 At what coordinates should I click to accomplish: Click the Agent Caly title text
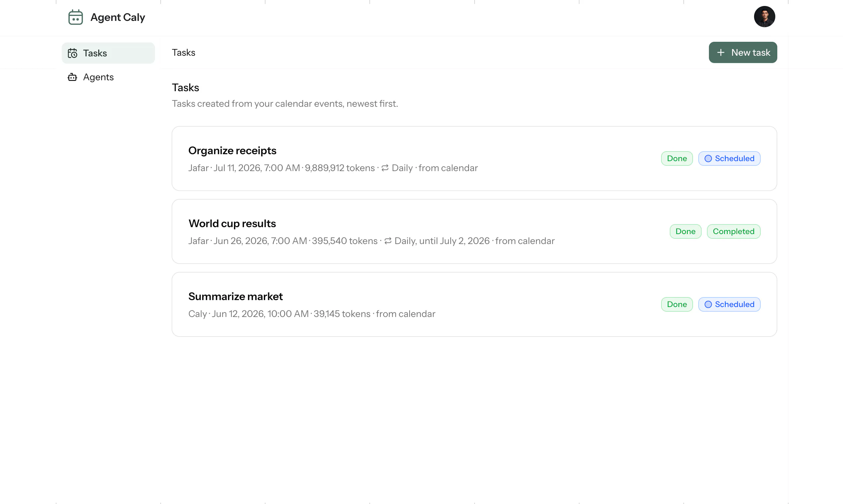(117, 17)
